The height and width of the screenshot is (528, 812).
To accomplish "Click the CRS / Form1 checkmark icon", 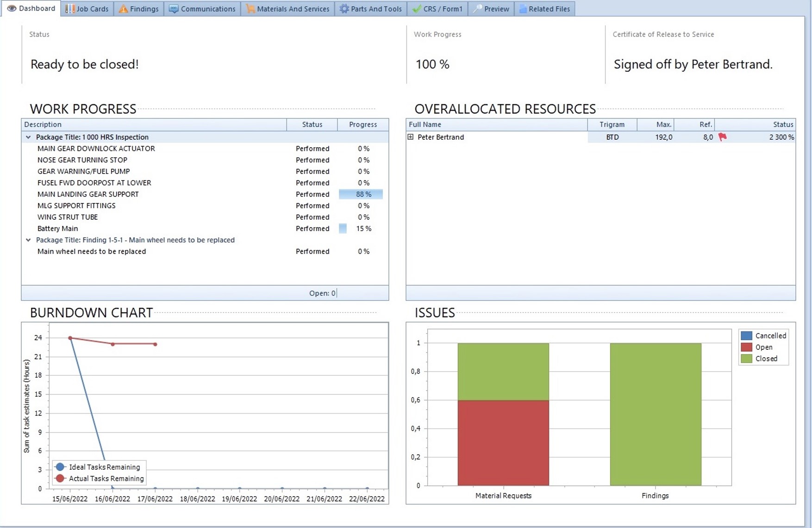I will pyautogui.click(x=417, y=9).
